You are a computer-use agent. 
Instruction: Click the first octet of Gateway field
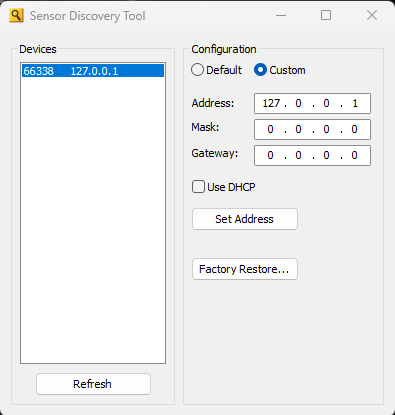click(270, 155)
